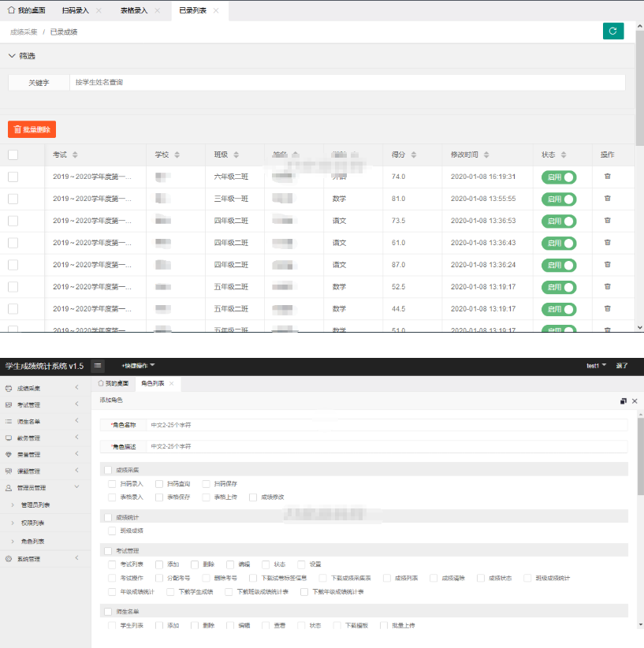This screenshot has height=648, width=644.
Task: Enable the 班级成绩 permission checkbox
Action: (112, 531)
